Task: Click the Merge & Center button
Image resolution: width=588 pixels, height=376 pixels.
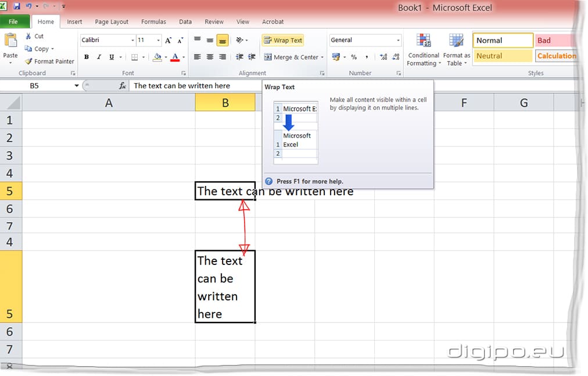Action: (x=291, y=57)
